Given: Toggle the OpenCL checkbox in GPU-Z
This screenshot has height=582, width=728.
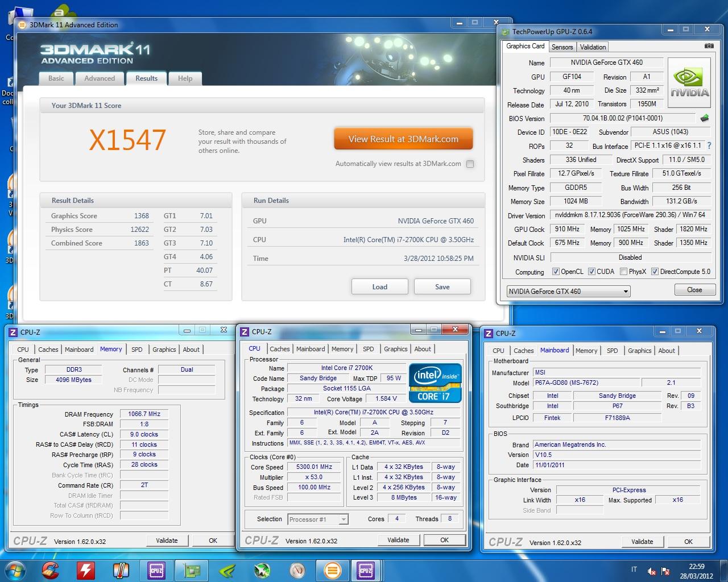Looking at the screenshot, I should 556,272.
